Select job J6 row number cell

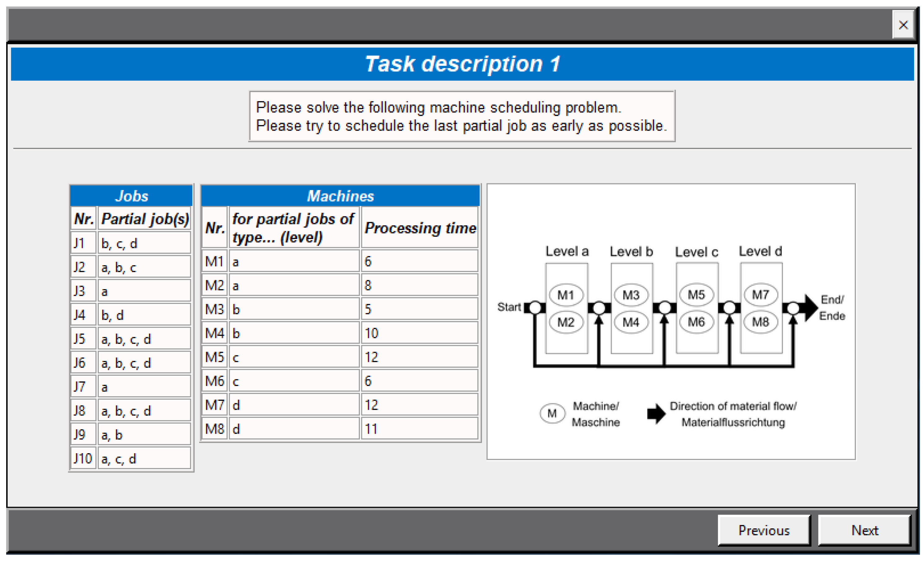click(x=83, y=363)
